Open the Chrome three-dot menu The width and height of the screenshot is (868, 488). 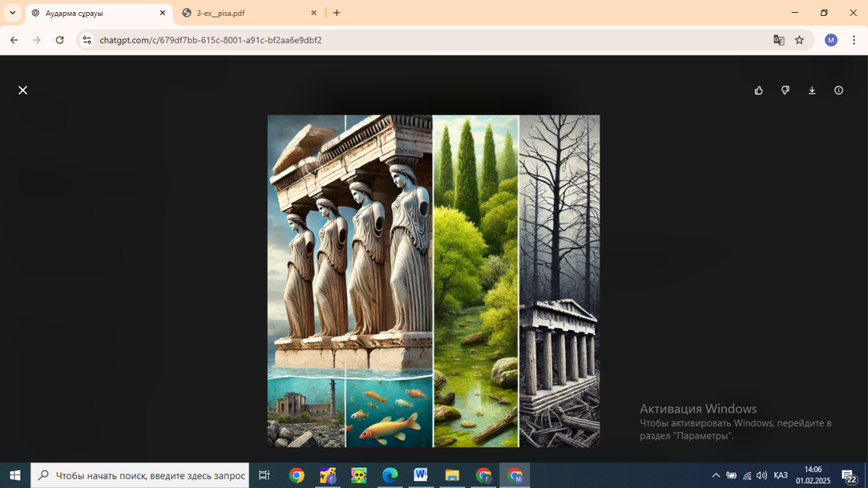854,40
